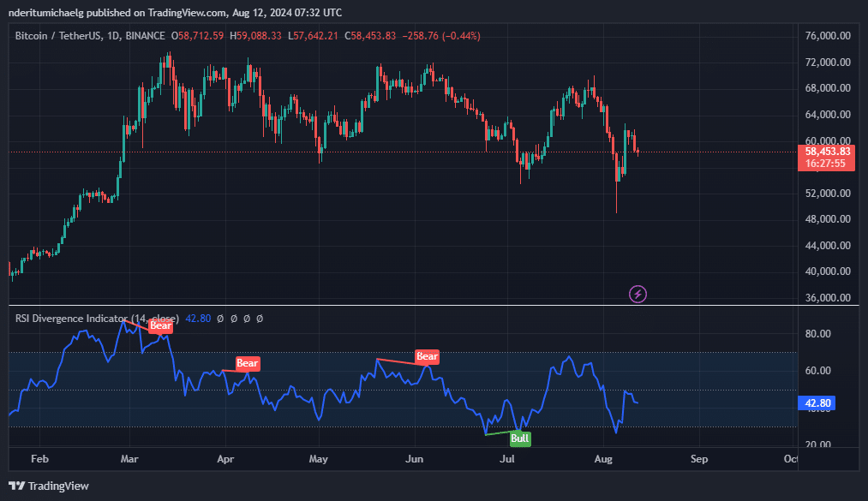Click the high price value H59,088.33

coord(255,36)
